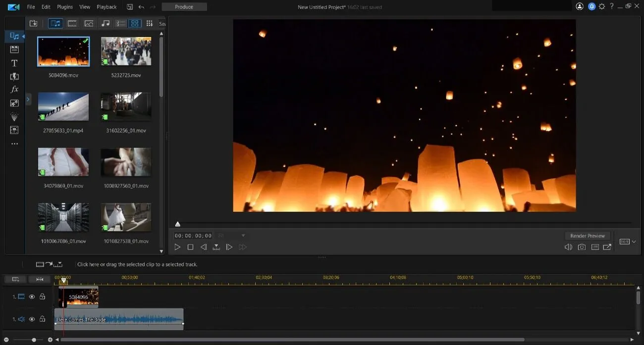Open the Fit preview zoom dropdown
The image size is (644, 345).
coord(232,236)
